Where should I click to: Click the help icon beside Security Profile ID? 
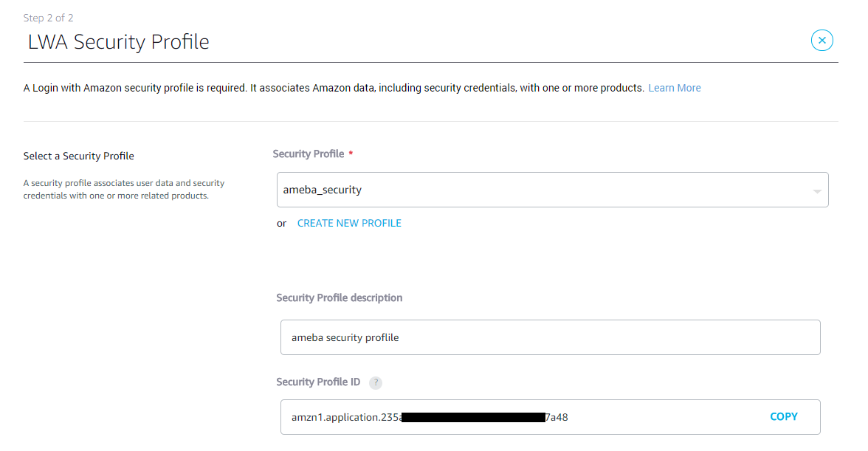click(x=375, y=382)
